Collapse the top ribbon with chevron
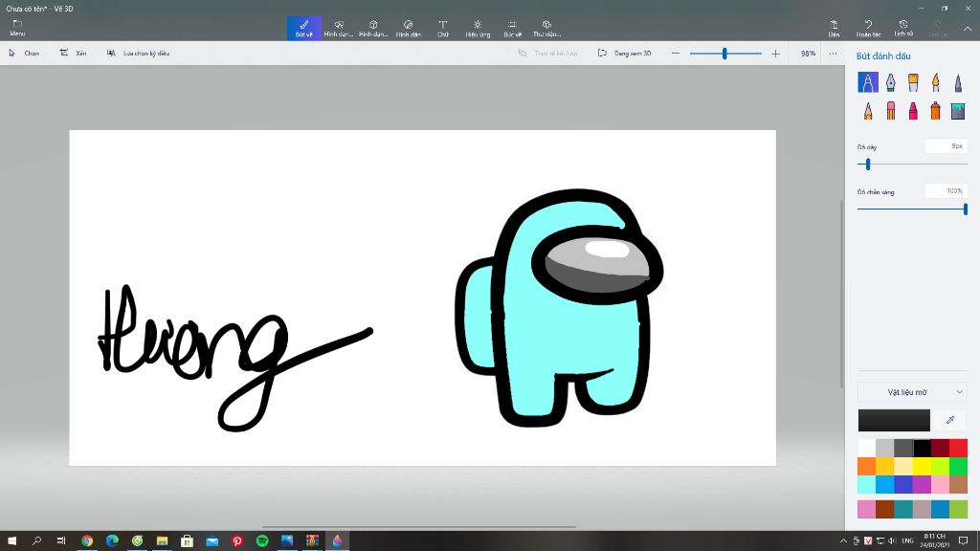 point(967,29)
